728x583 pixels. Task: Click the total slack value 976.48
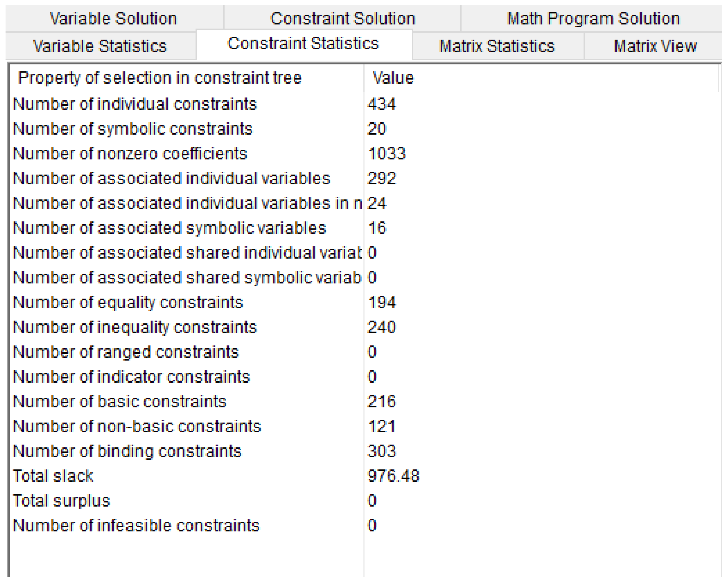tap(393, 476)
